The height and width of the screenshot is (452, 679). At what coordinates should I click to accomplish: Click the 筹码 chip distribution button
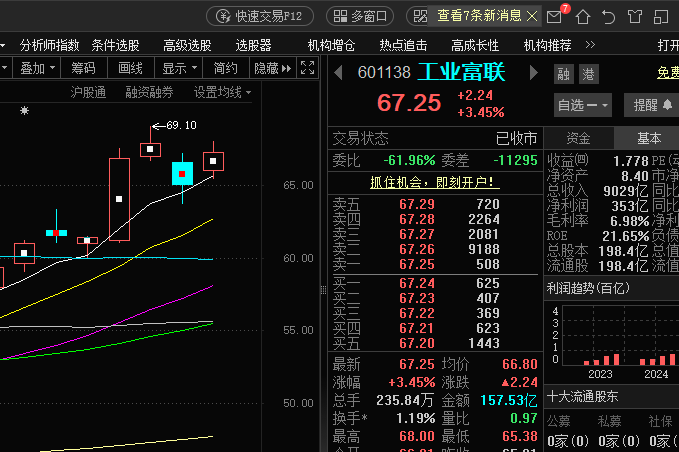click(x=83, y=68)
